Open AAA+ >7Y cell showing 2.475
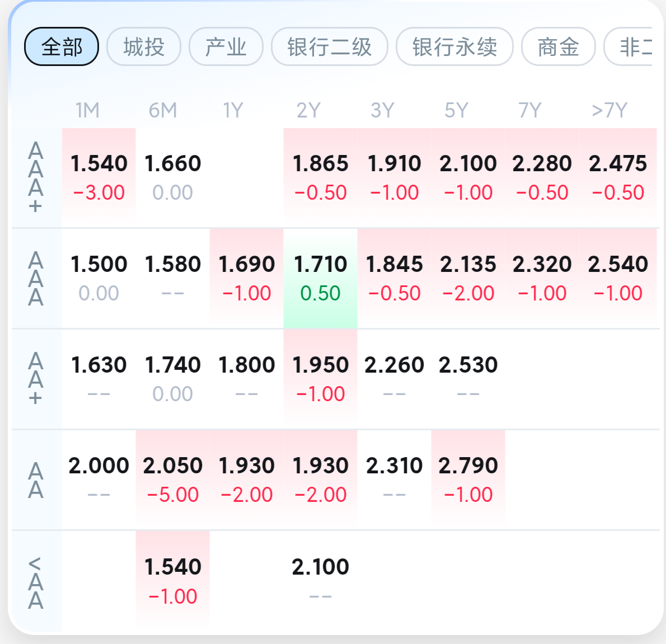Image resolution: width=666 pixels, height=644 pixels. pyautogui.click(x=618, y=177)
